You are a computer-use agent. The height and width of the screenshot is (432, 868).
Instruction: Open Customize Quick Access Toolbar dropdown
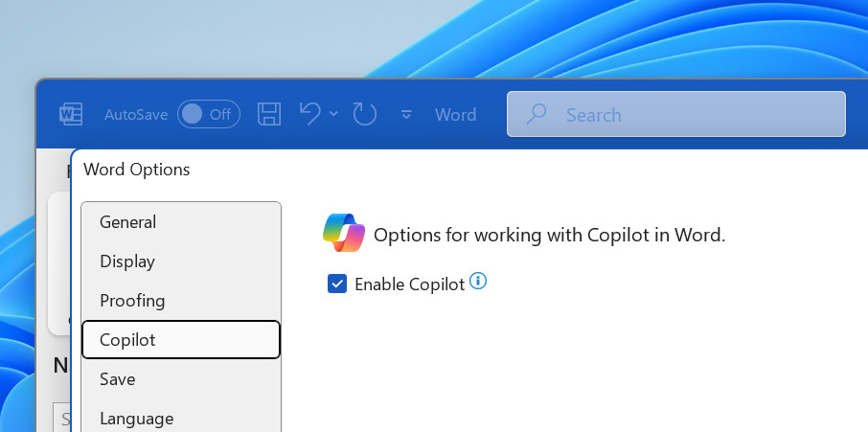coord(406,115)
